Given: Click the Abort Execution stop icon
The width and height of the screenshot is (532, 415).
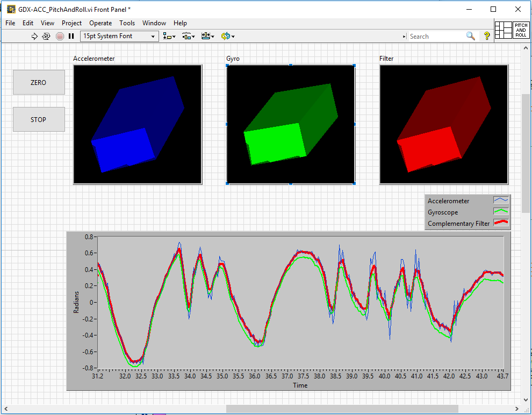Looking at the screenshot, I should pyautogui.click(x=60, y=37).
